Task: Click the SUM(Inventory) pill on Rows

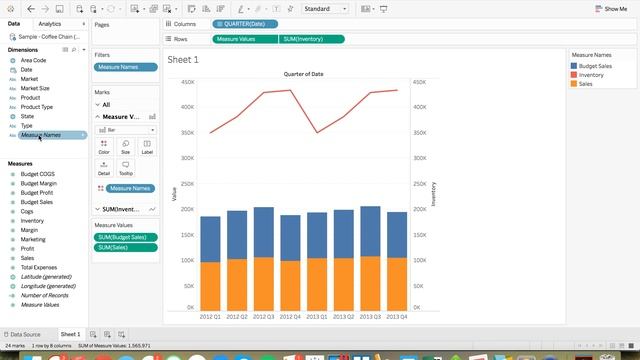Action: click(x=312, y=39)
